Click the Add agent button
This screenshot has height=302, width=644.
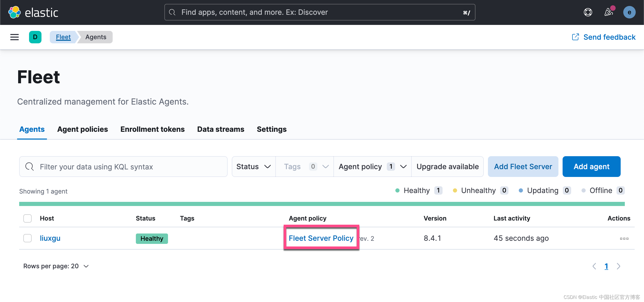click(591, 167)
